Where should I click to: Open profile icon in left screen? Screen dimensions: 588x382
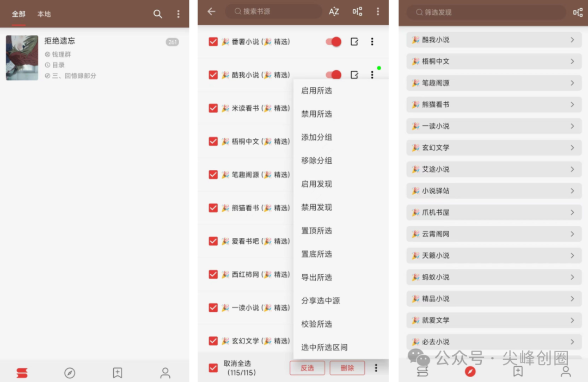165,373
